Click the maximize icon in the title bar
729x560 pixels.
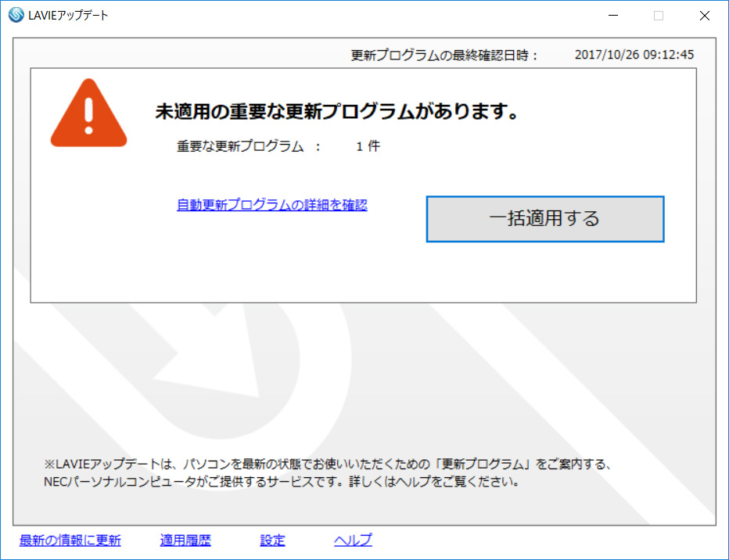coord(659,15)
